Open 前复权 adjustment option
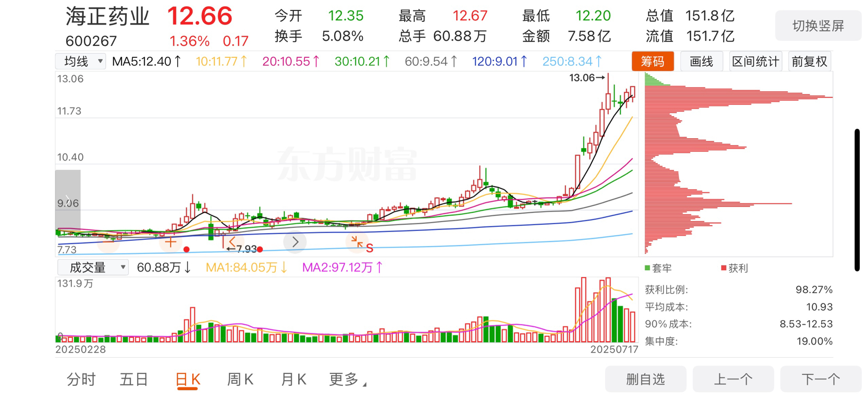868x401 pixels. (810, 62)
